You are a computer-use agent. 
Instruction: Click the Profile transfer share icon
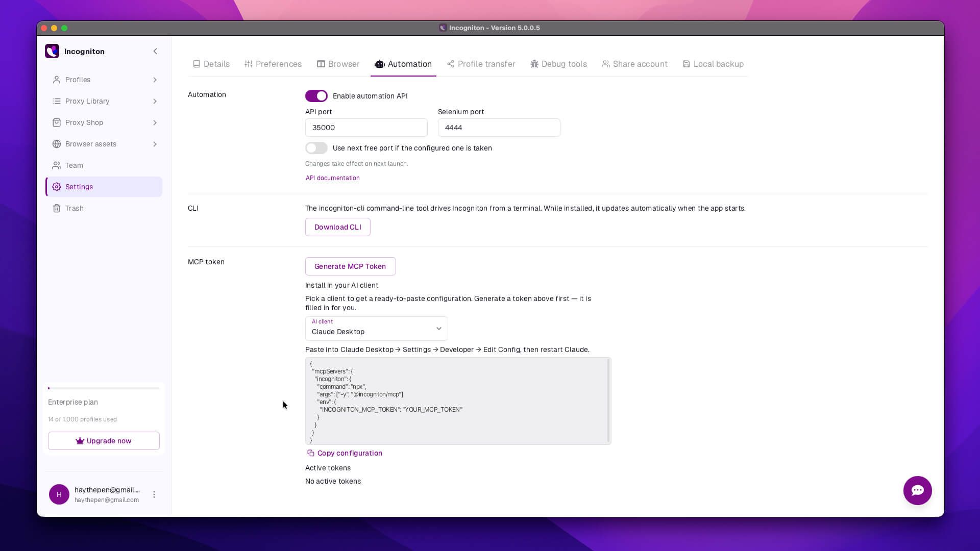pyautogui.click(x=451, y=64)
